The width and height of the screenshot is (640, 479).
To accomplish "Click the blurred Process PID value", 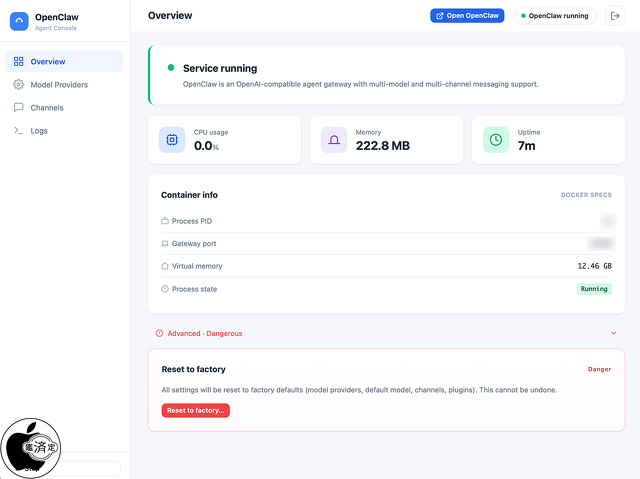I will [608, 221].
